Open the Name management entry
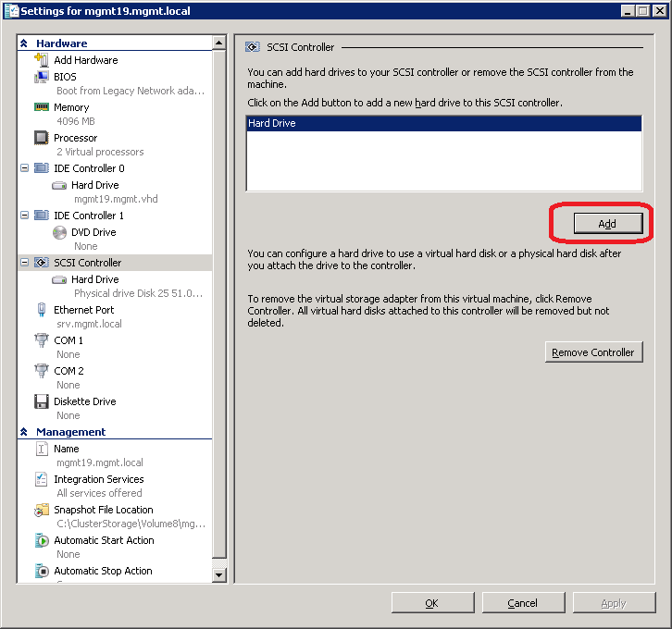 (67, 449)
